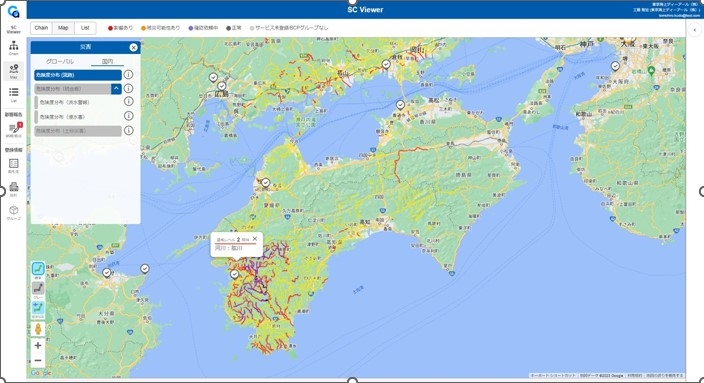Open the table grid sidebar icon
The image size is (704, 383).
pos(14,166)
